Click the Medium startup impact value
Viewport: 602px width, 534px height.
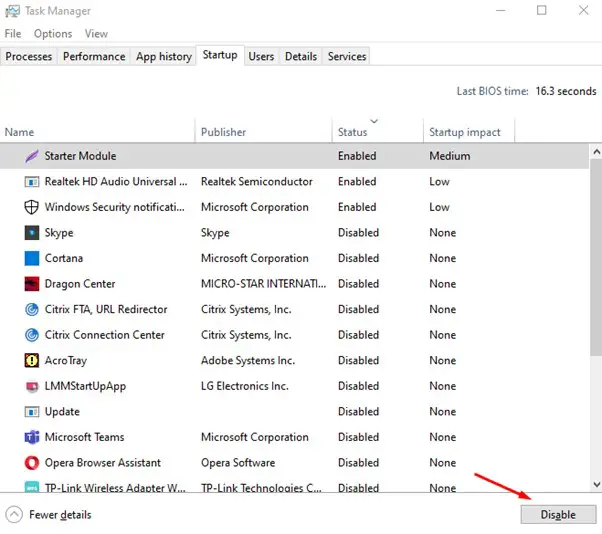pos(450,156)
